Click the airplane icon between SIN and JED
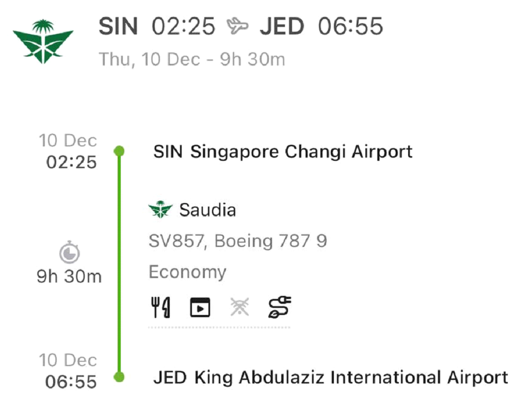The width and height of the screenshot is (532, 415). point(237,26)
